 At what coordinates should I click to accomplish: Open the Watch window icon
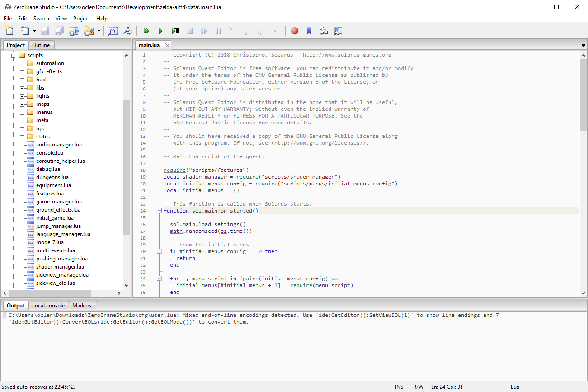point(338,31)
